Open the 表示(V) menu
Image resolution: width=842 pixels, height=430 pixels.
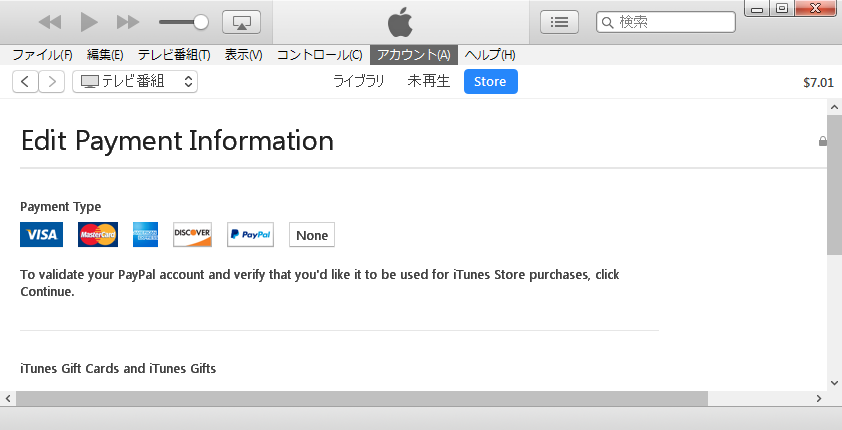pos(243,55)
